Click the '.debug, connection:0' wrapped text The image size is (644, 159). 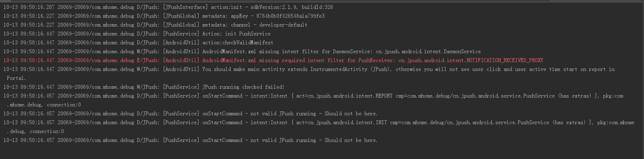[35, 131]
